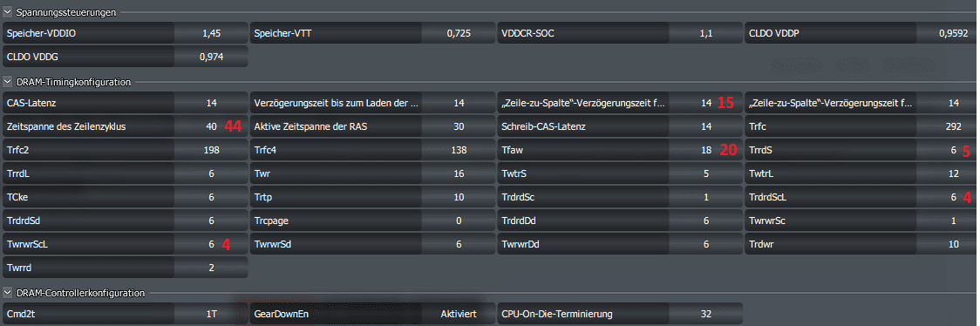Open the Cmd2t value dropdown

(211, 314)
